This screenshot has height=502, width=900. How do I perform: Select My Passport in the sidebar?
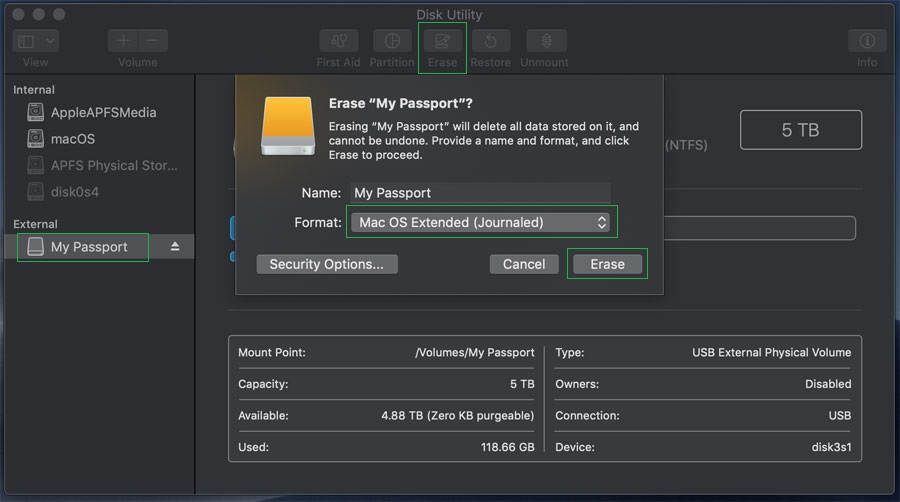[89, 247]
